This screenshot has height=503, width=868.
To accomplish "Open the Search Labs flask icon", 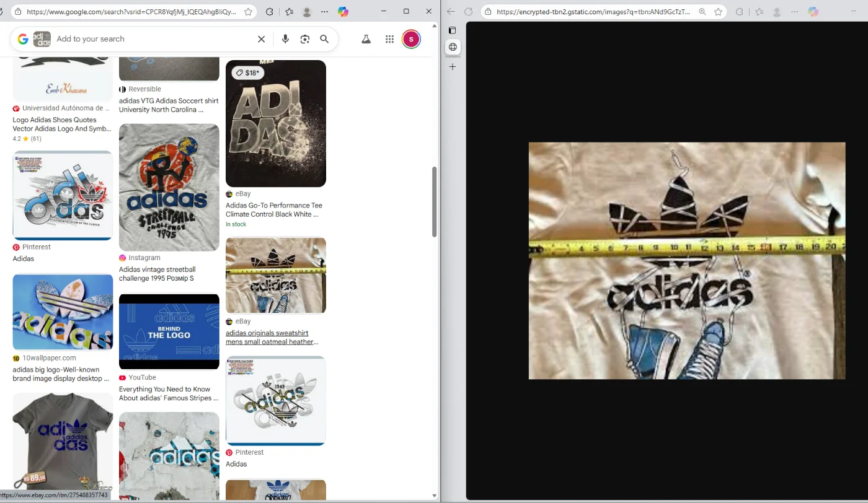I will click(x=366, y=39).
